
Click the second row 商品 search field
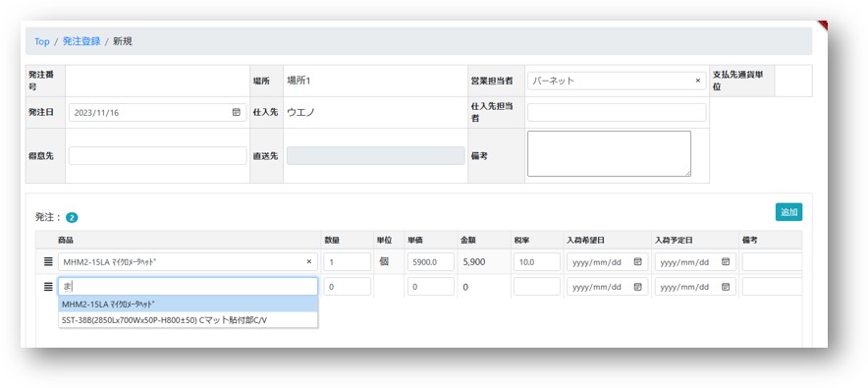pos(189,286)
